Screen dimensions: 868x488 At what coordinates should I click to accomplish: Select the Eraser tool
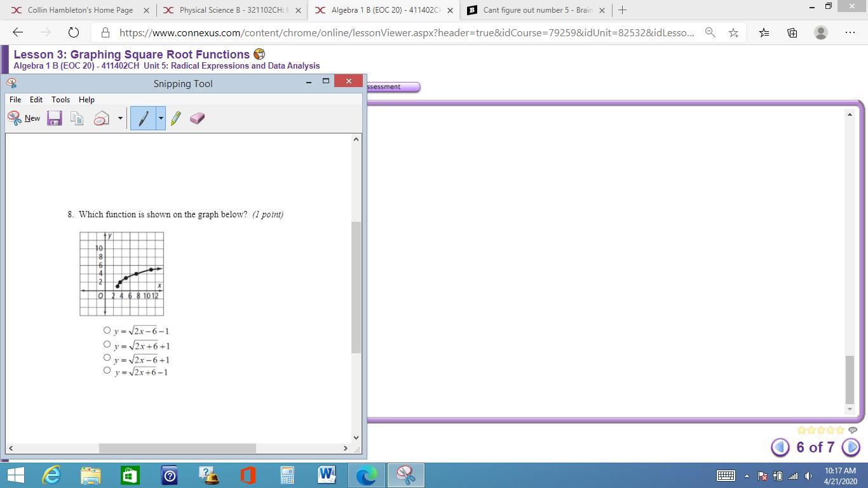click(197, 118)
